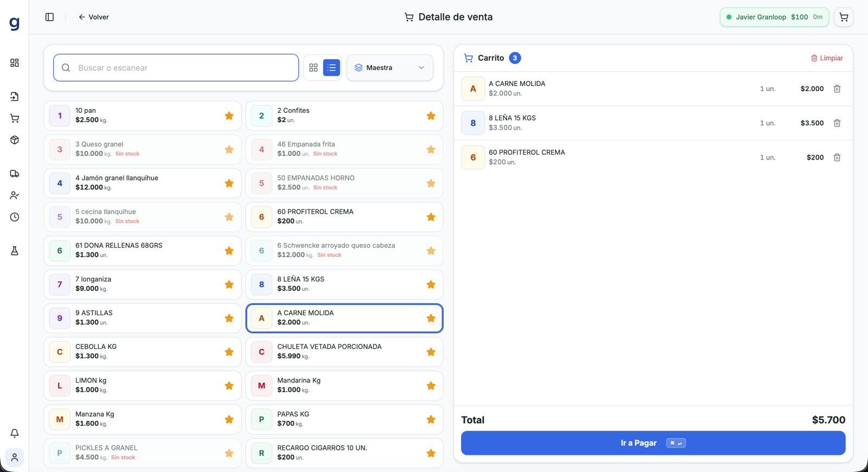Focus the Buscar o escanear search field

pyautogui.click(x=176, y=68)
